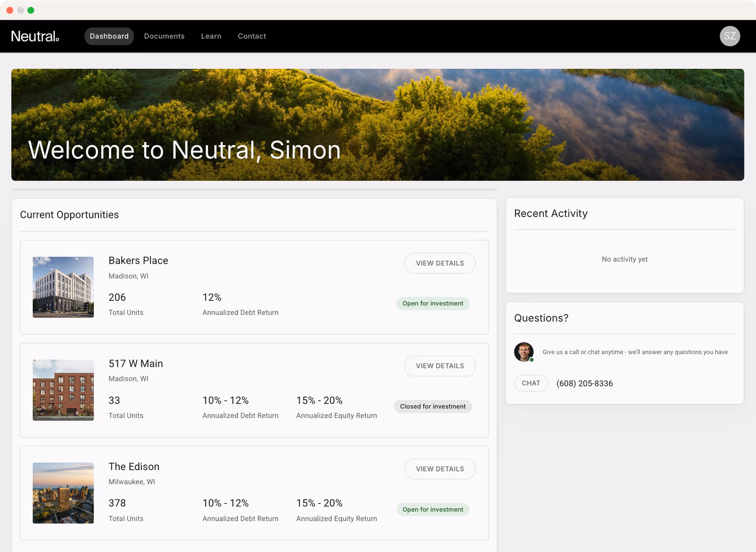Go to the Learn tab

click(x=211, y=36)
